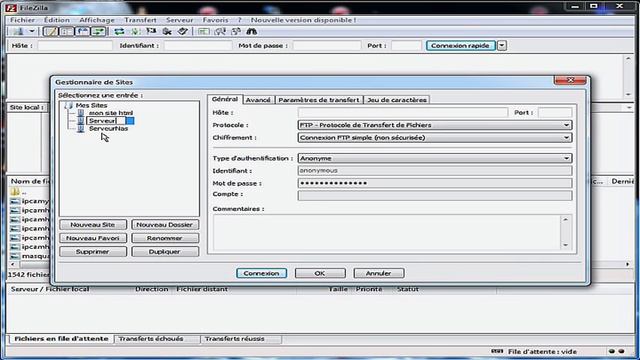This screenshot has width=640, height=360.
Task: Select the 'mon site html' site entry
Action: pos(111,113)
